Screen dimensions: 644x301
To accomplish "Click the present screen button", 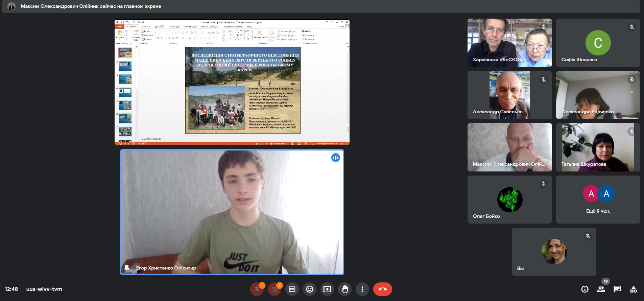I will [327, 290].
